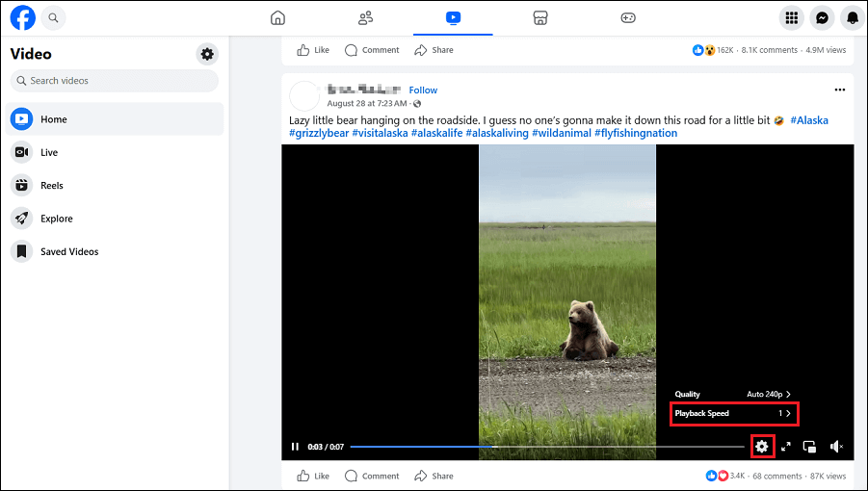
Task: Open Saved Videos in the sidebar
Action: [115, 251]
